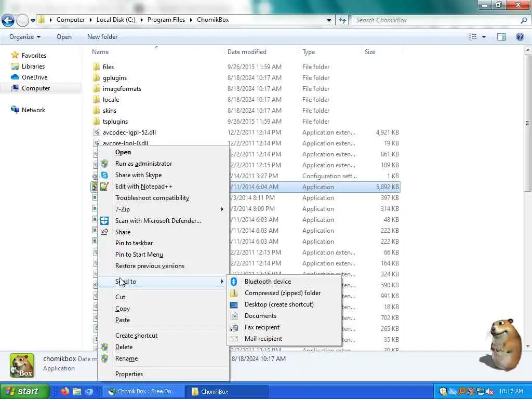
Task: Click the volume icon in system tray
Action: click(x=489, y=391)
